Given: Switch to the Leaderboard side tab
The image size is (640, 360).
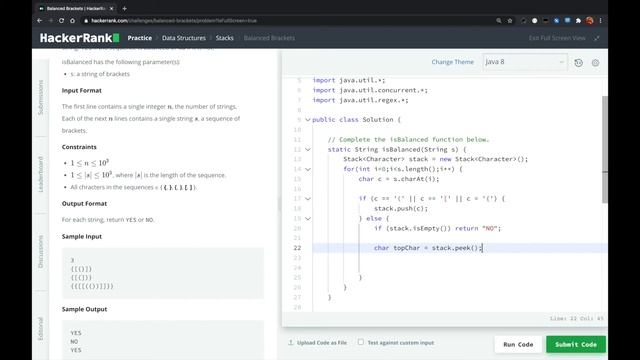Looking at the screenshot, I should (40, 174).
